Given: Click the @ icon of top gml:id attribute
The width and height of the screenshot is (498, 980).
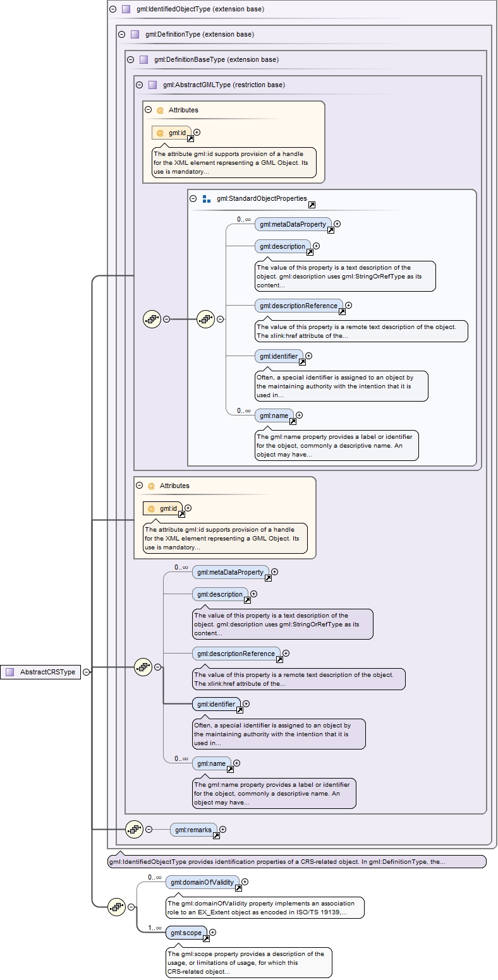Looking at the screenshot, I should [160, 133].
